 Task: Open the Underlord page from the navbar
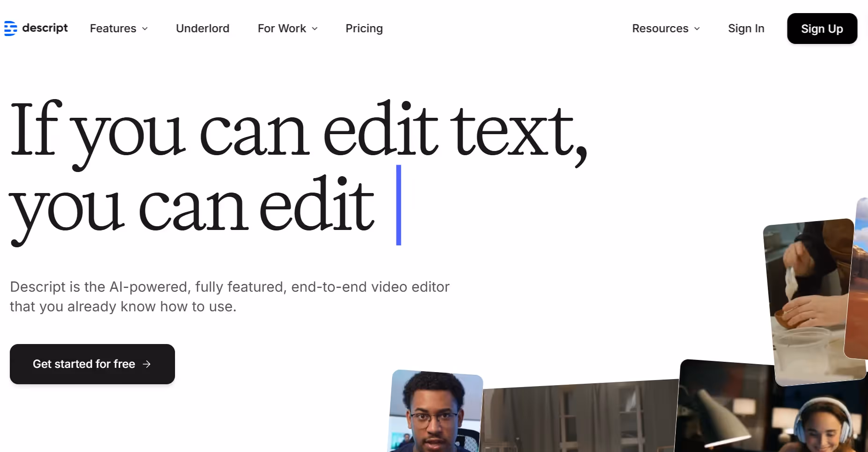(202, 29)
